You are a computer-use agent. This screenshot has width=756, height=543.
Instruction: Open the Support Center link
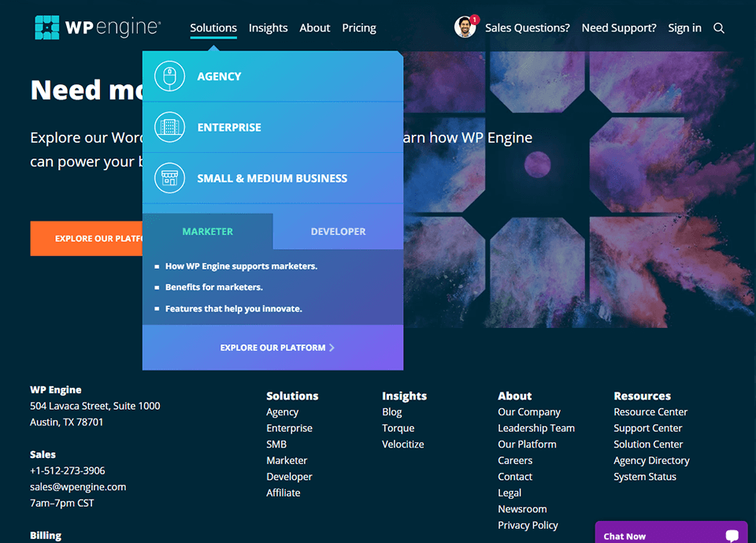(x=647, y=428)
